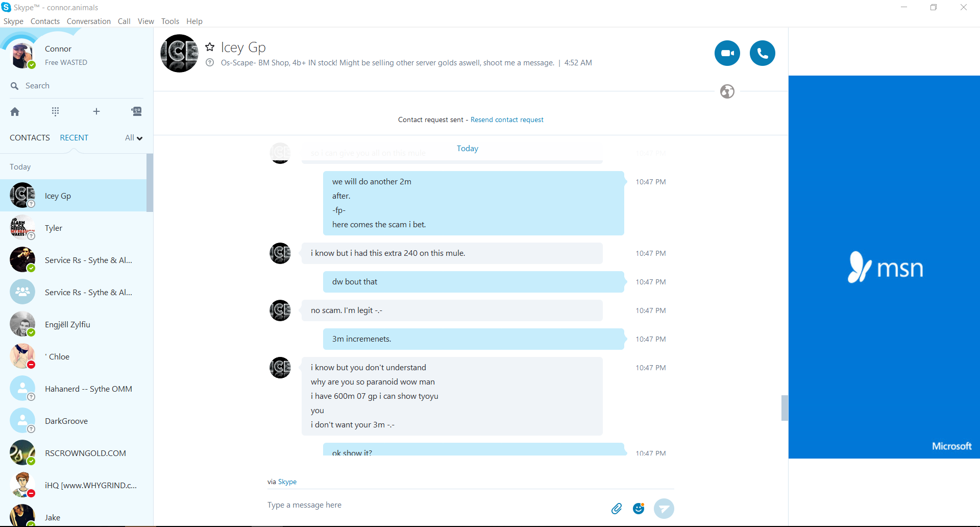Image resolution: width=980 pixels, height=527 pixels.
Task: Open the bots/contacts directory icon
Action: [x=136, y=111]
